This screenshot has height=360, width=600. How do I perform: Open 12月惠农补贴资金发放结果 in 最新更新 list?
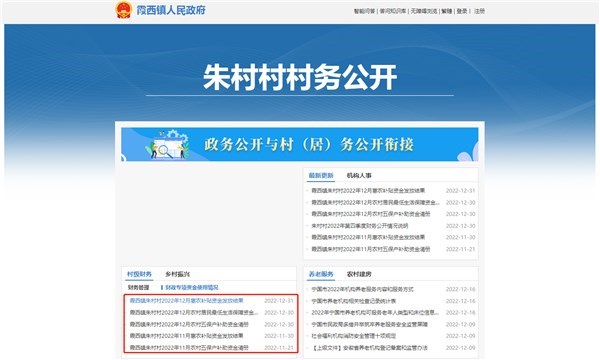(368, 191)
